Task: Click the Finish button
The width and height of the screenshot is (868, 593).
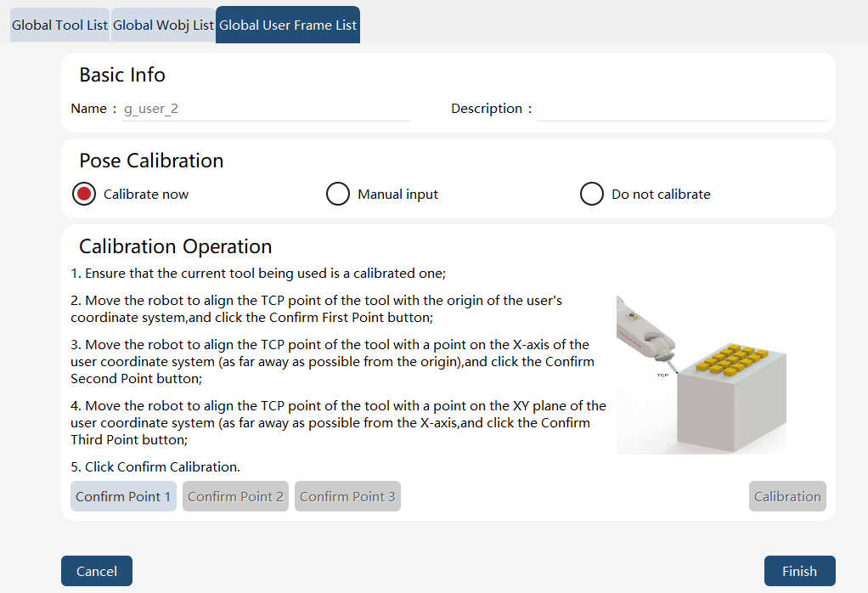Action: coord(799,571)
